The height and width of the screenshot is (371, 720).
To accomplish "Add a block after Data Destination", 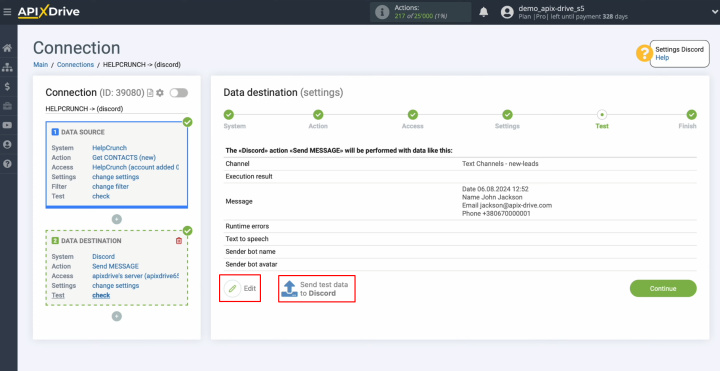I will 117,316.
